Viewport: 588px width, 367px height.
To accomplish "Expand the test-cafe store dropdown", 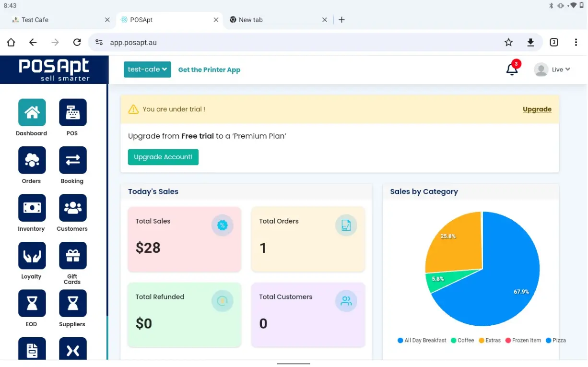I will pos(147,70).
